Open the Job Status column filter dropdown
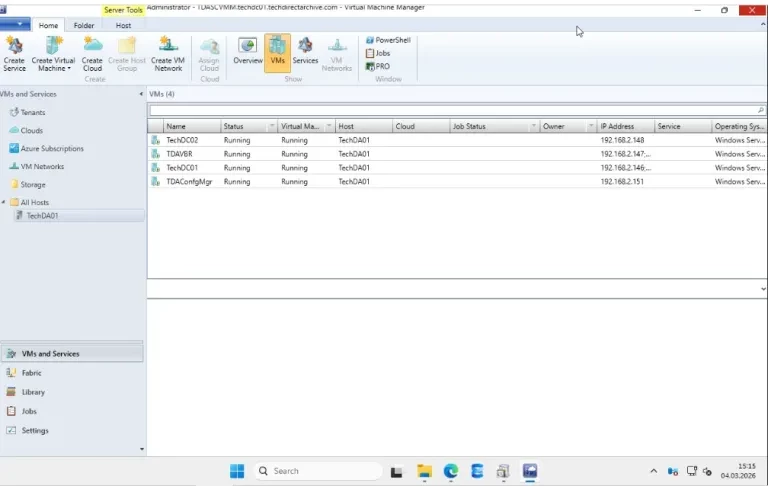The height and width of the screenshot is (486, 768). (533, 126)
